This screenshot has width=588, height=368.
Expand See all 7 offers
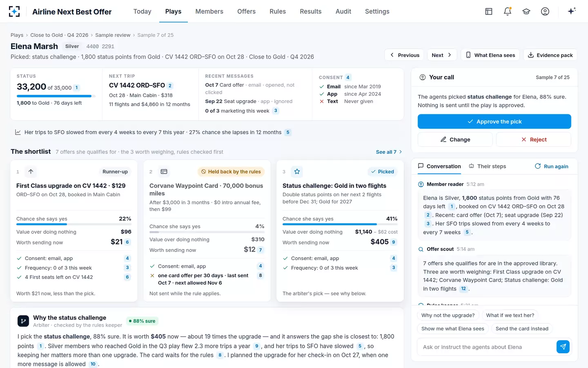pyautogui.click(x=389, y=152)
